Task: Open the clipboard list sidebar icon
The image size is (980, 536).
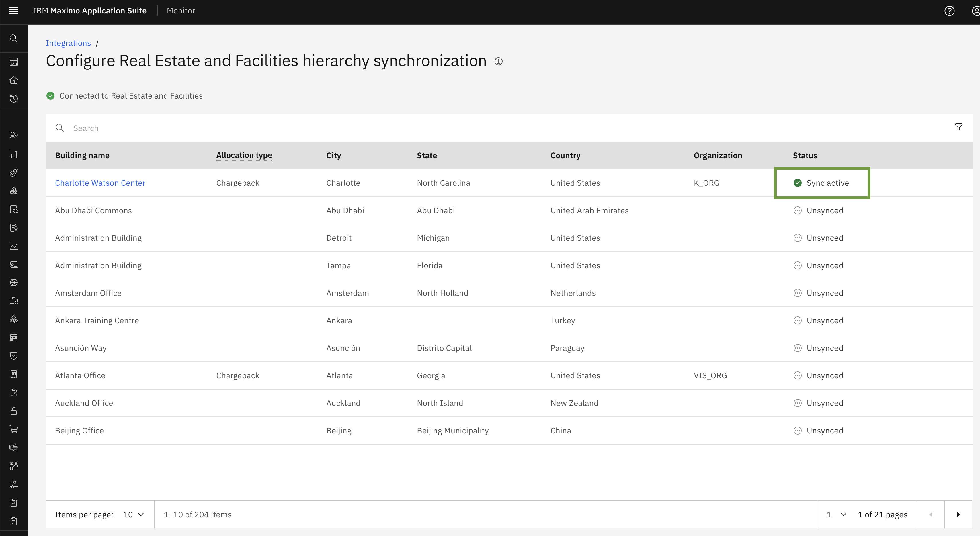Action: click(x=14, y=521)
